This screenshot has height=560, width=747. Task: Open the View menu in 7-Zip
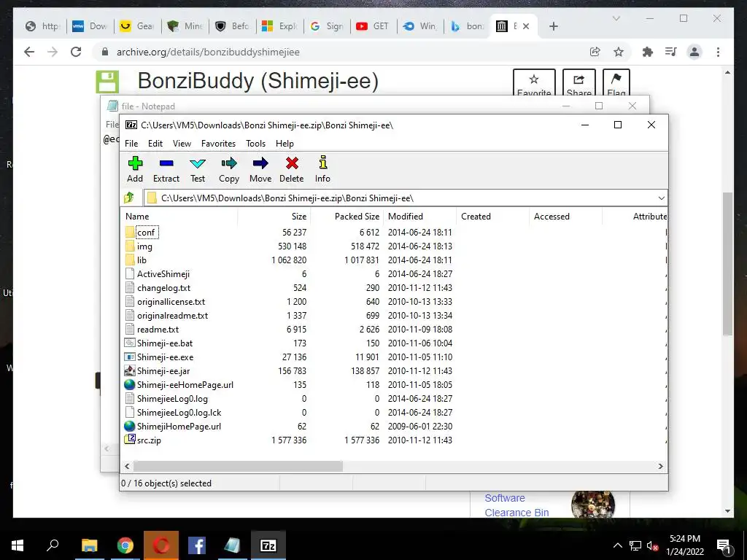182,144
